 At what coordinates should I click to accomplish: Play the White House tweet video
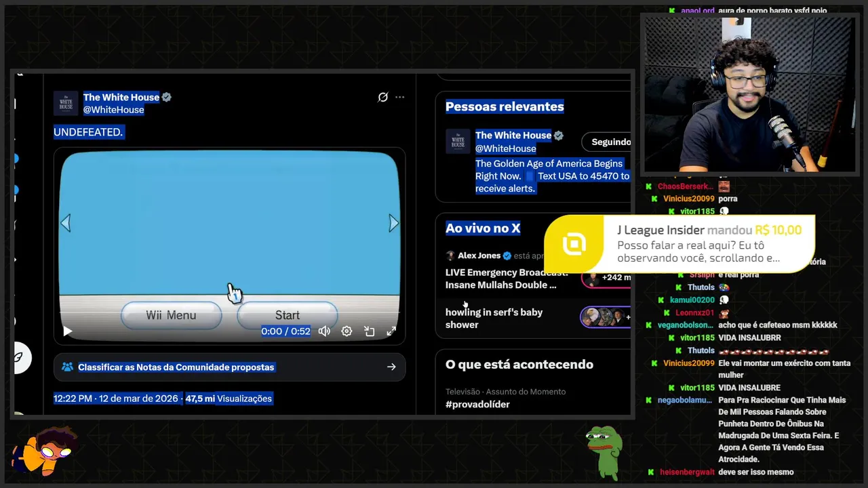(67, 331)
